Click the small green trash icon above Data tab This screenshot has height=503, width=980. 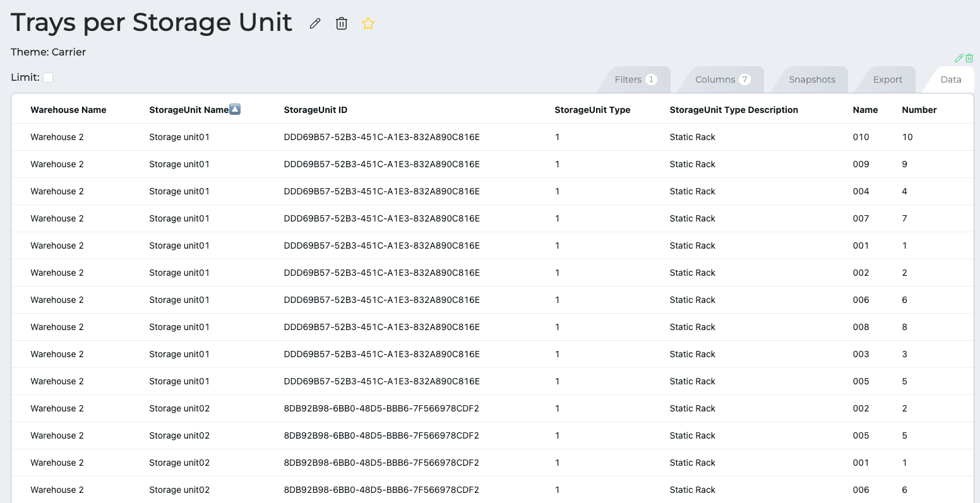click(x=969, y=58)
